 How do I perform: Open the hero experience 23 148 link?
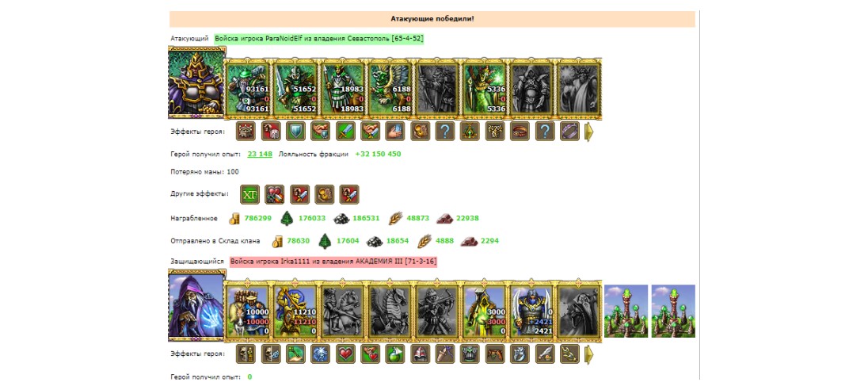tap(260, 154)
